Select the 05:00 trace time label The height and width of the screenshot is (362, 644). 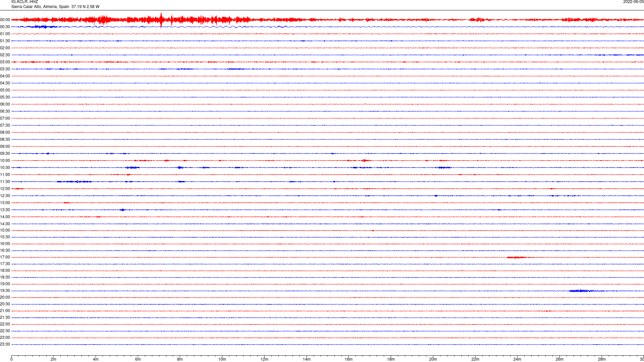pyautogui.click(x=5, y=90)
